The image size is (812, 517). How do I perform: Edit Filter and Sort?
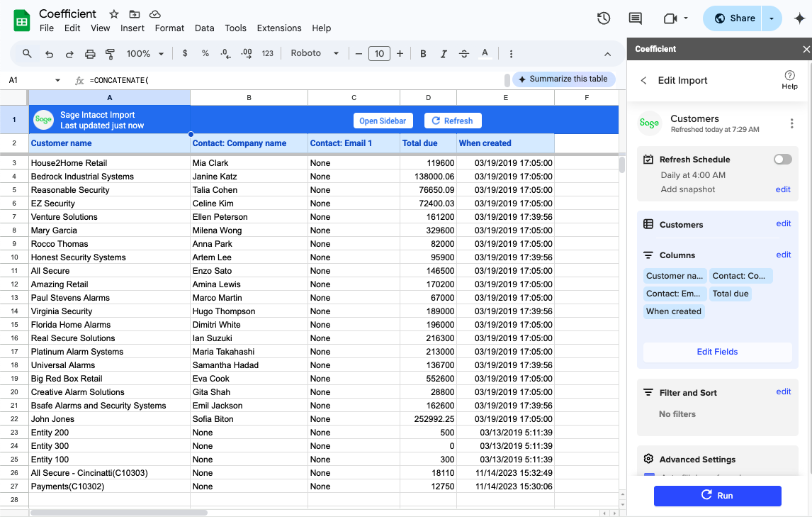click(x=783, y=391)
